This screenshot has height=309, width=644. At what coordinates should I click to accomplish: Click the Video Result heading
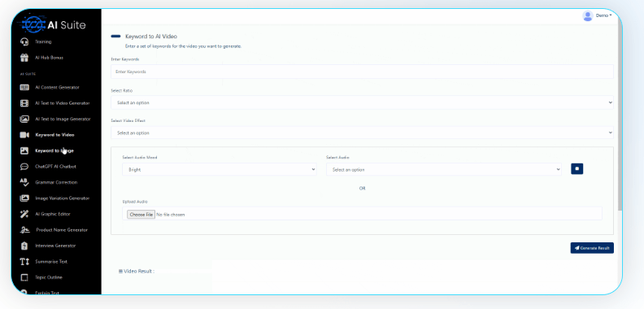tap(137, 272)
